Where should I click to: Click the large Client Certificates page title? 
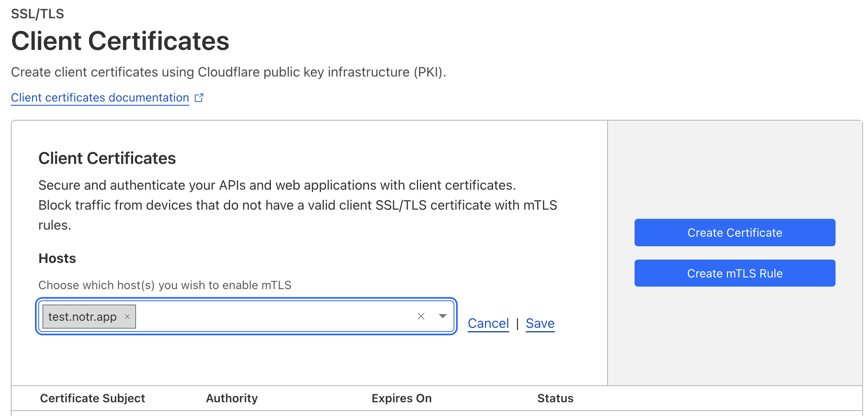120,41
